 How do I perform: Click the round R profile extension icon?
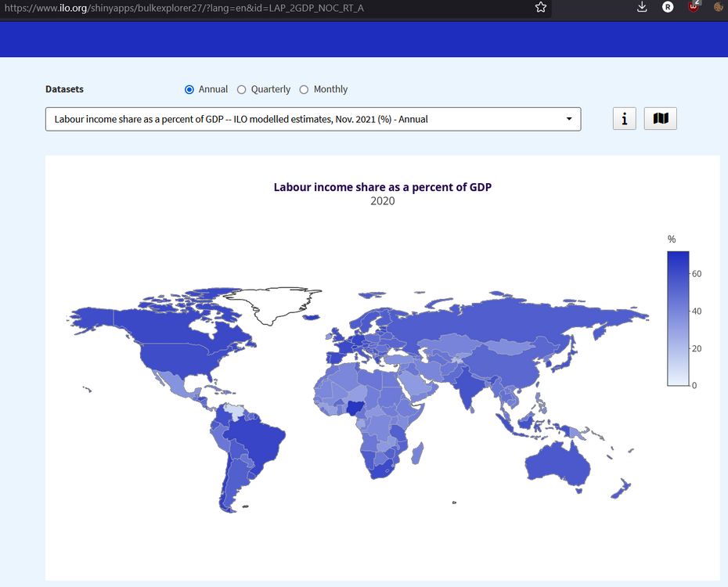668,7
